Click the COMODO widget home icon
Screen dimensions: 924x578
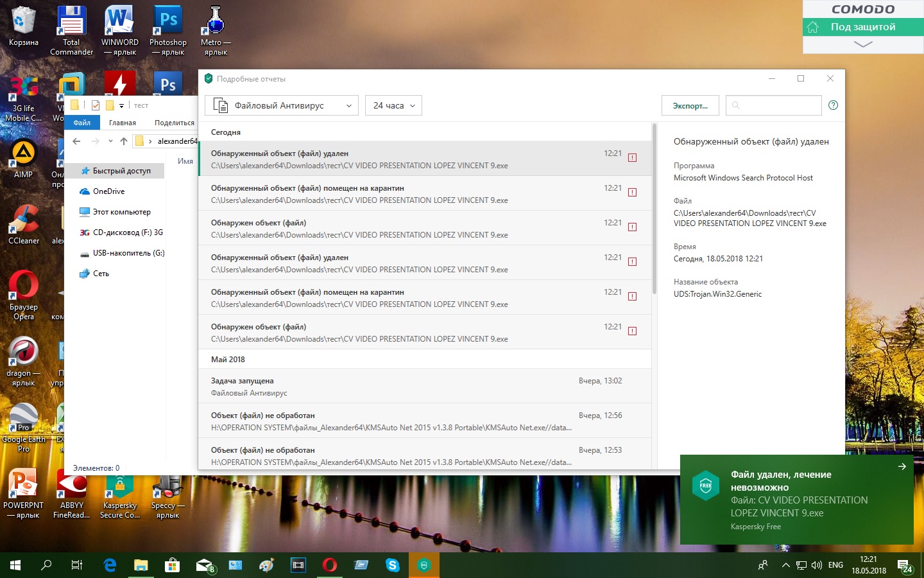[x=813, y=27]
